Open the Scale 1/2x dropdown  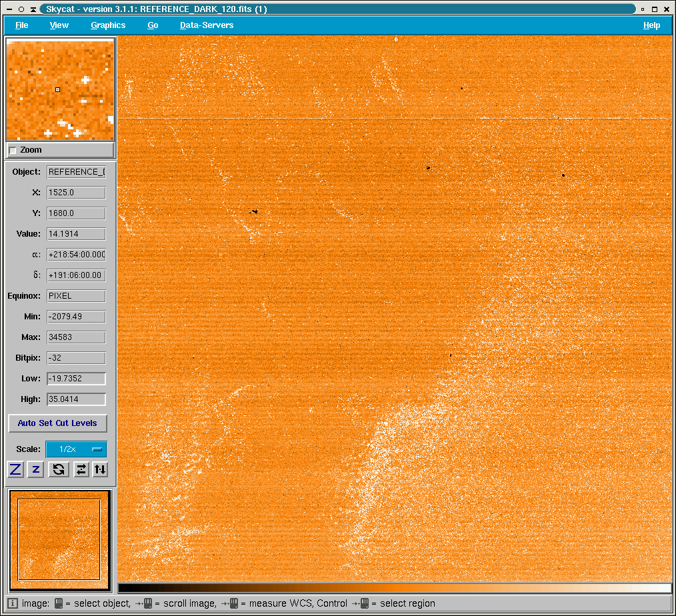[x=76, y=449]
